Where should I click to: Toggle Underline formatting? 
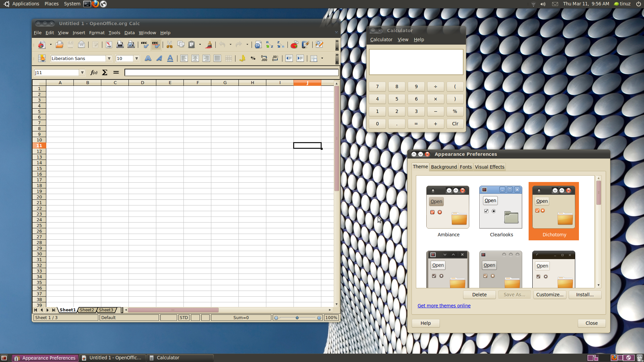tap(170, 58)
